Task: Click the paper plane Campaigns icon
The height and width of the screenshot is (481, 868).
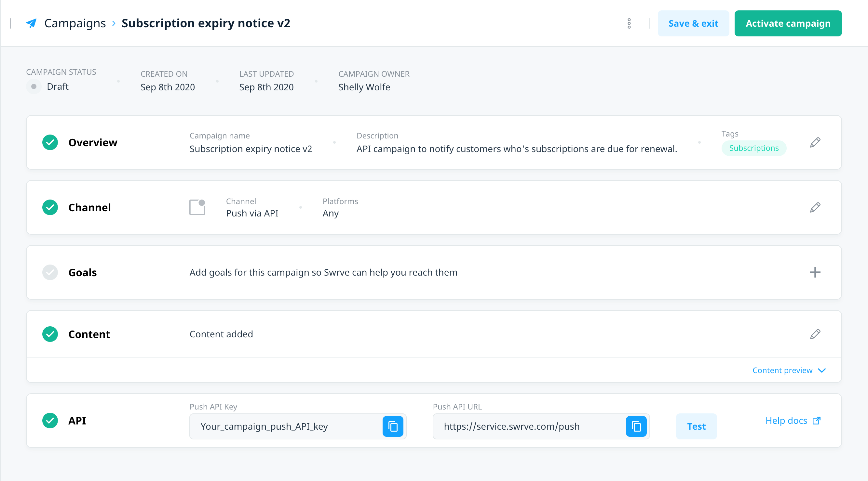Action: click(x=31, y=23)
